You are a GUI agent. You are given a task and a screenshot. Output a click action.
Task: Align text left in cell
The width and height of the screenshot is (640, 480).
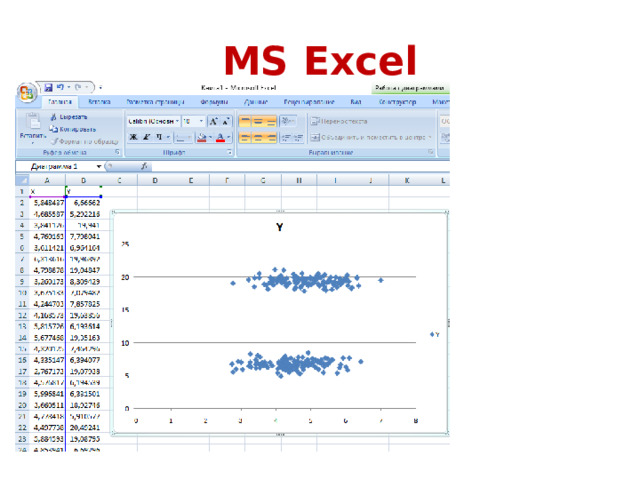pyautogui.click(x=245, y=138)
